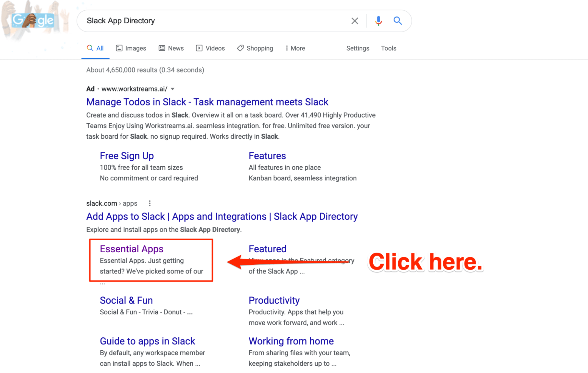
Task: Open the Features sitelink under the ad
Action: [x=267, y=156]
